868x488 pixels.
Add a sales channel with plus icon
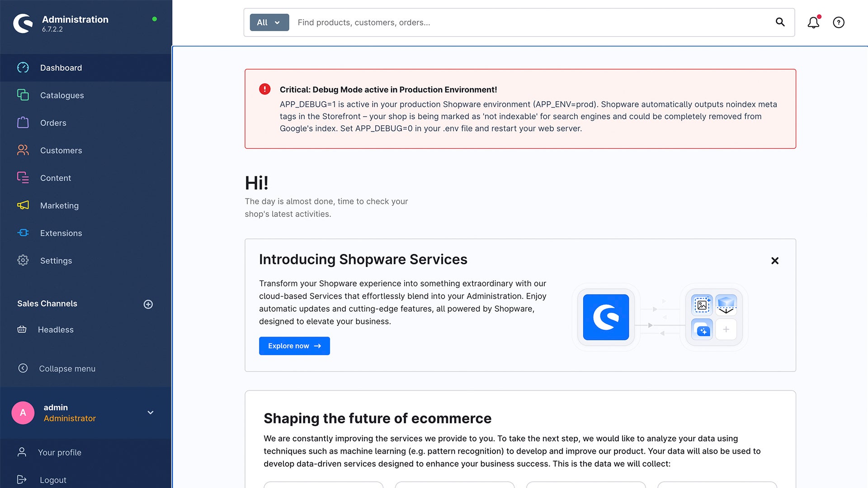click(148, 304)
